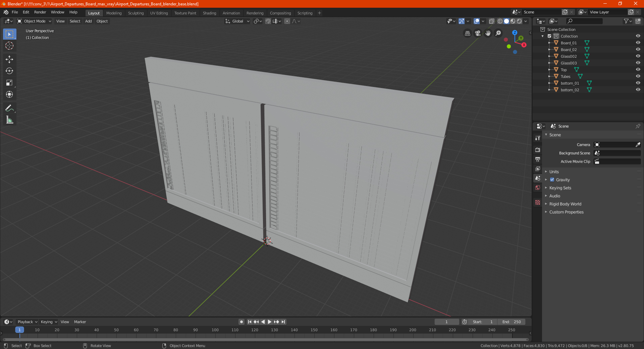644x349 pixels.
Task: Expand the Custom Properties panel
Action: point(566,212)
